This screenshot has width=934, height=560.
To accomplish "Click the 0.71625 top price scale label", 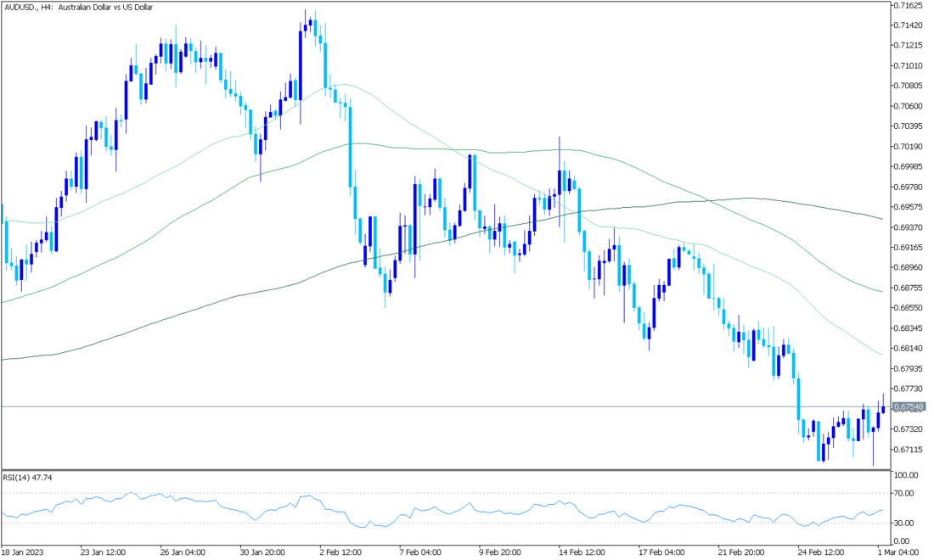I will [908, 5].
